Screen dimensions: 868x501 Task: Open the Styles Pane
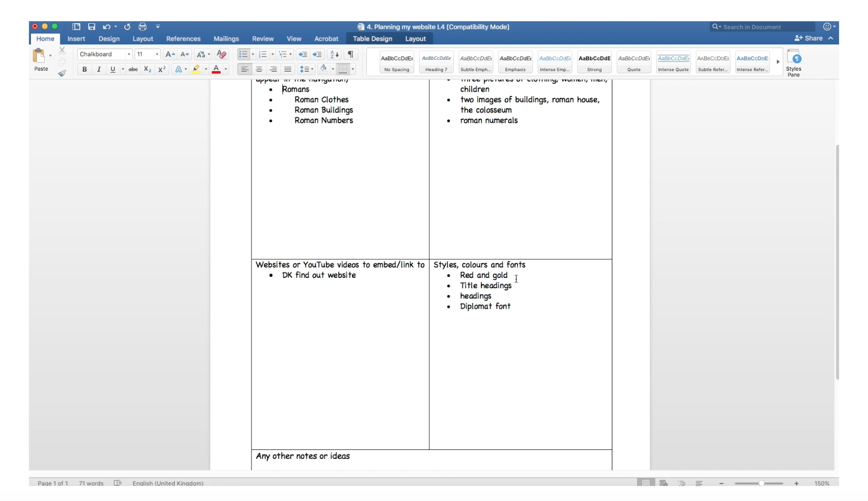[794, 63]
